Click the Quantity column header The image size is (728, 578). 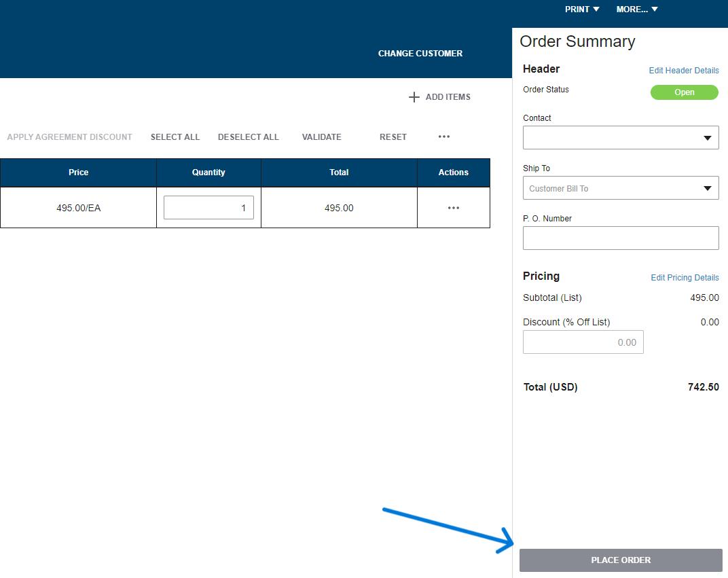(209, 173)
